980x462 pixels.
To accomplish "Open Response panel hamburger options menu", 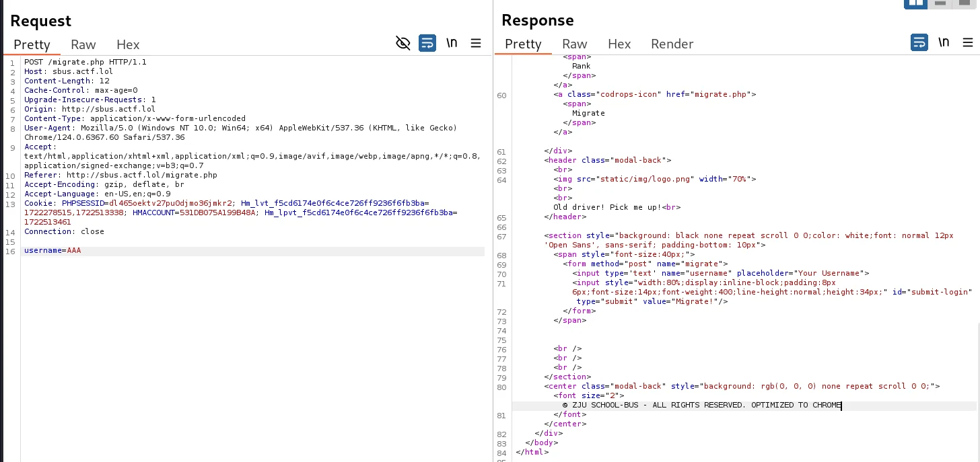I will [968, 42].
